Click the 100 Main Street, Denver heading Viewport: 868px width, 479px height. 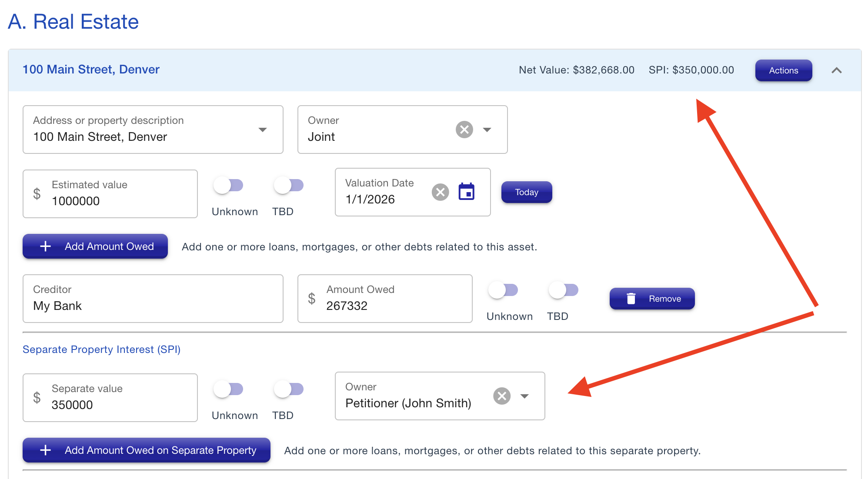(x=91, y=70)
